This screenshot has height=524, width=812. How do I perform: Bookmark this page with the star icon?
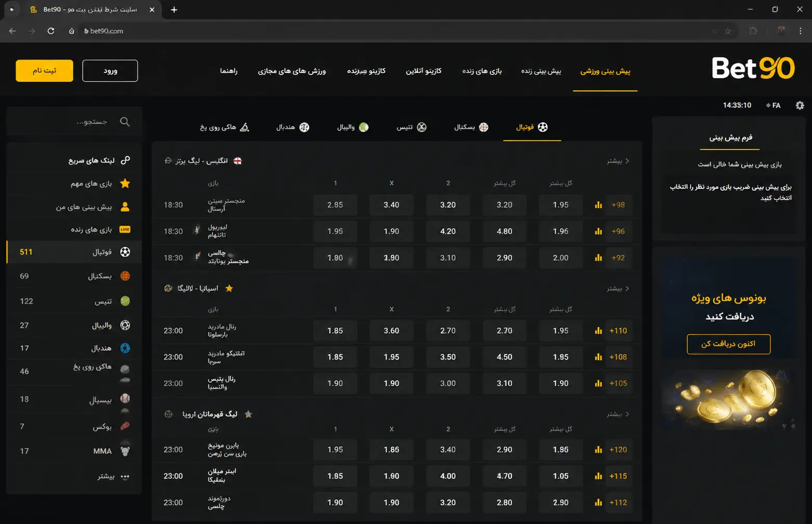point(728,31)
